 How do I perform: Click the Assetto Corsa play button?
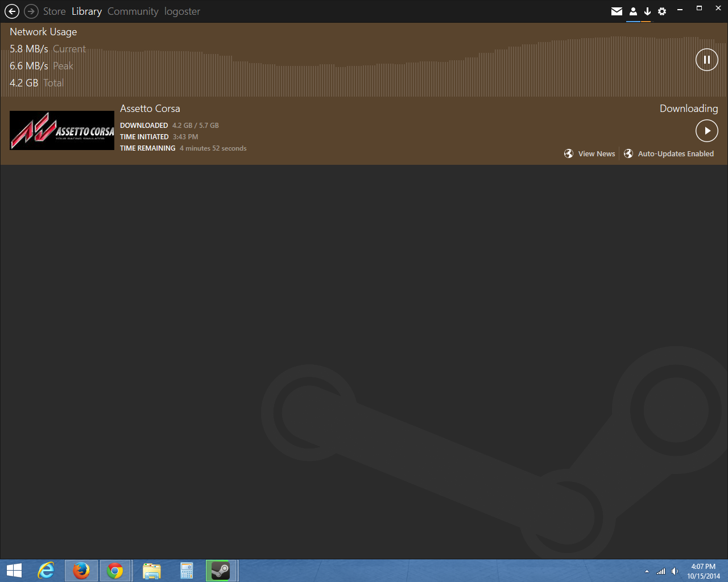[x=707, y=131]
